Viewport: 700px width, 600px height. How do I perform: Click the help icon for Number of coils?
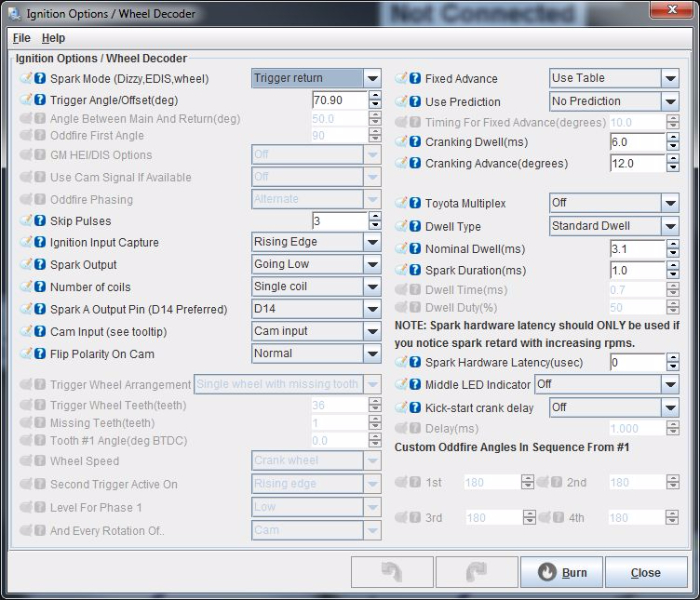point(40,287)
